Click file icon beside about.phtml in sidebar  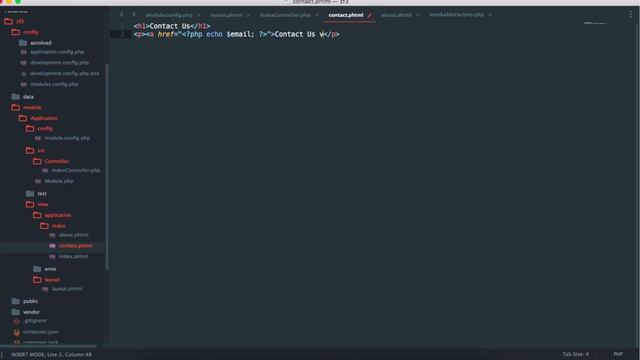[52, 235]
